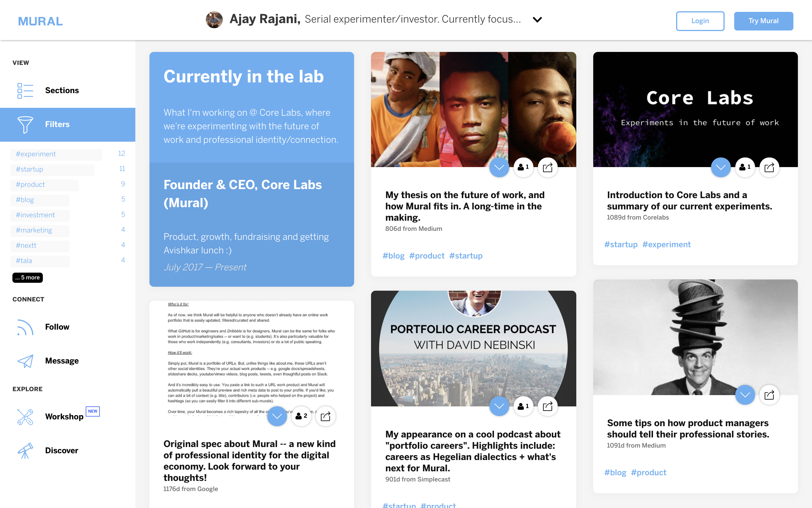812x508 pixels.
Task: Click #product tag on thesis card
Action: click(427, 256)
